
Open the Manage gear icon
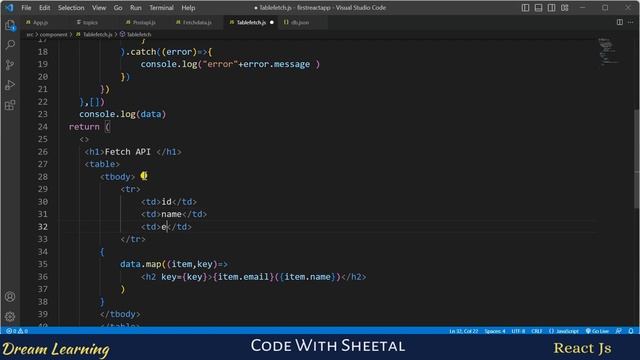tap(10, 316)
